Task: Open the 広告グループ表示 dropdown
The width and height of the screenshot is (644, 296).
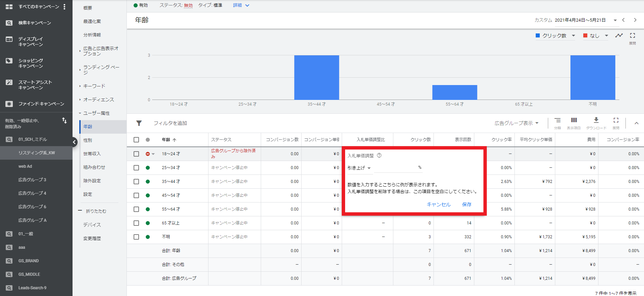Action: click(x=516, y=123)
